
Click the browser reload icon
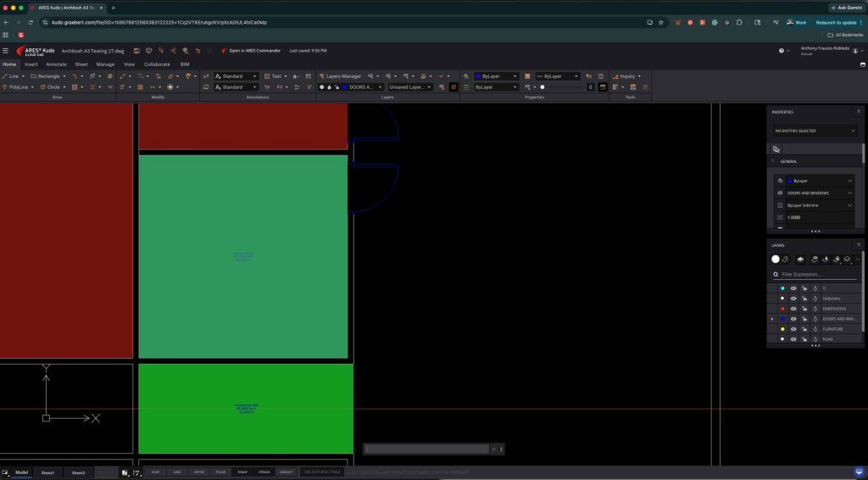coord(31,22)
